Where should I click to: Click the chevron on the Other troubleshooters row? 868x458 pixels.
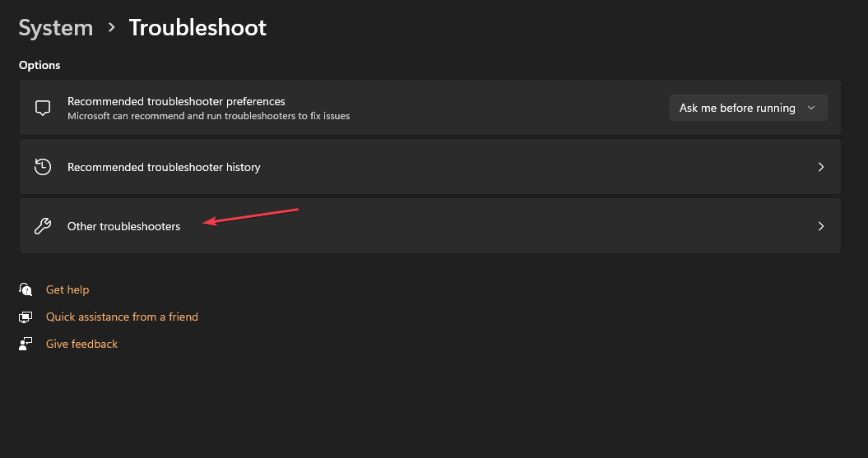point(821,226)
